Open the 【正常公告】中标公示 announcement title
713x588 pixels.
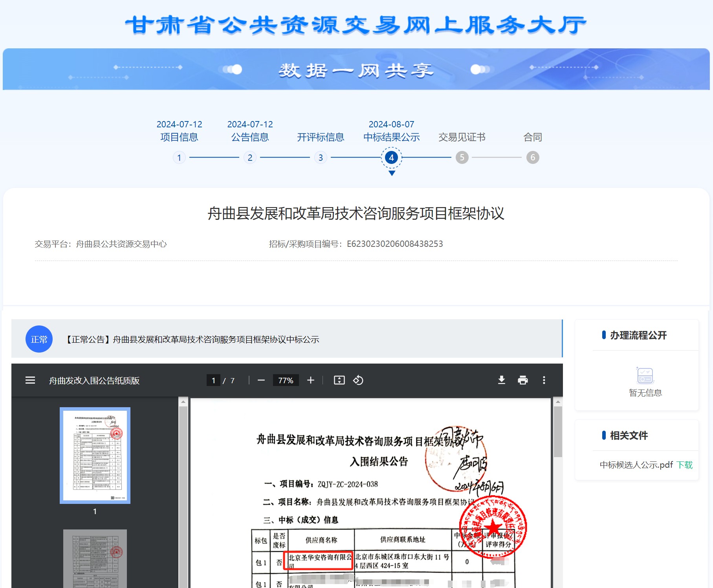(x=192, y=339)
